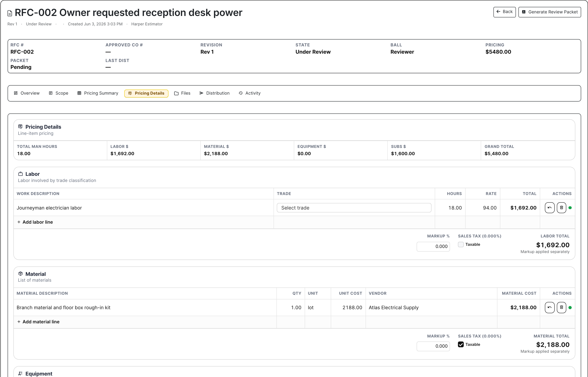
Task: Generate the Review Packet
Action: [549, 12]
